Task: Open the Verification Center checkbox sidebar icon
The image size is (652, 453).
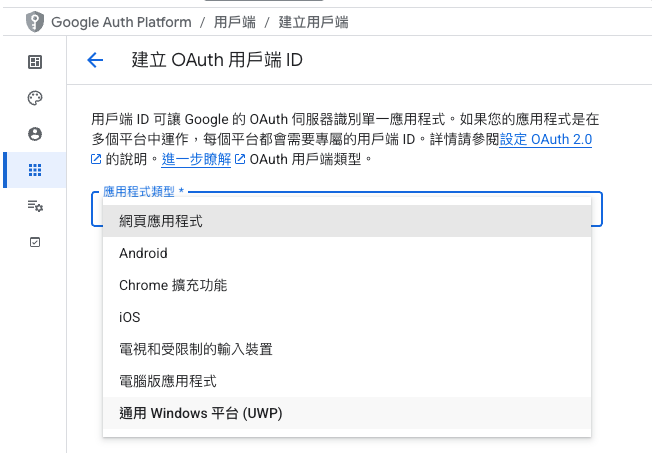Action: pyautogui.click(x=35, y=242)
